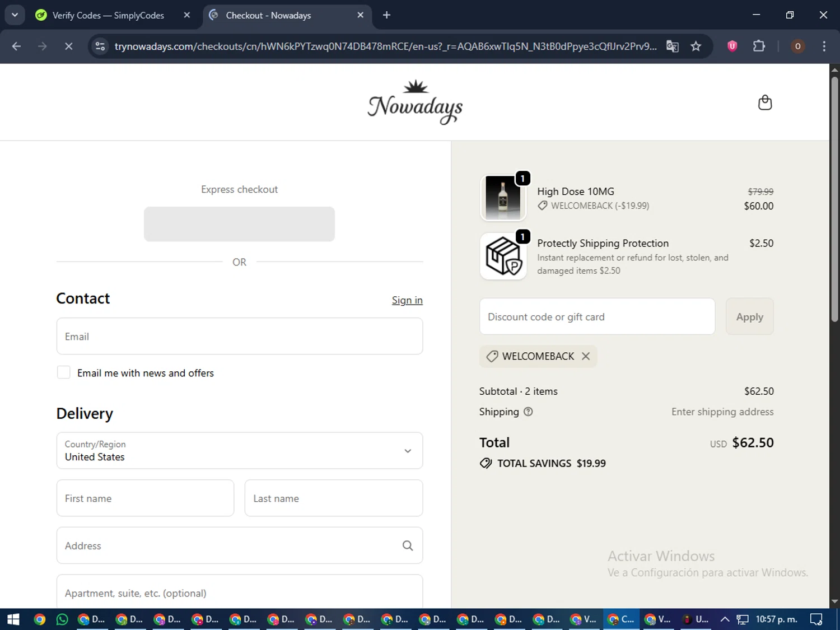Expand the Country/Region dropdown
The width and height of the screenshot is (840, 630).
(x=240, y=450)
